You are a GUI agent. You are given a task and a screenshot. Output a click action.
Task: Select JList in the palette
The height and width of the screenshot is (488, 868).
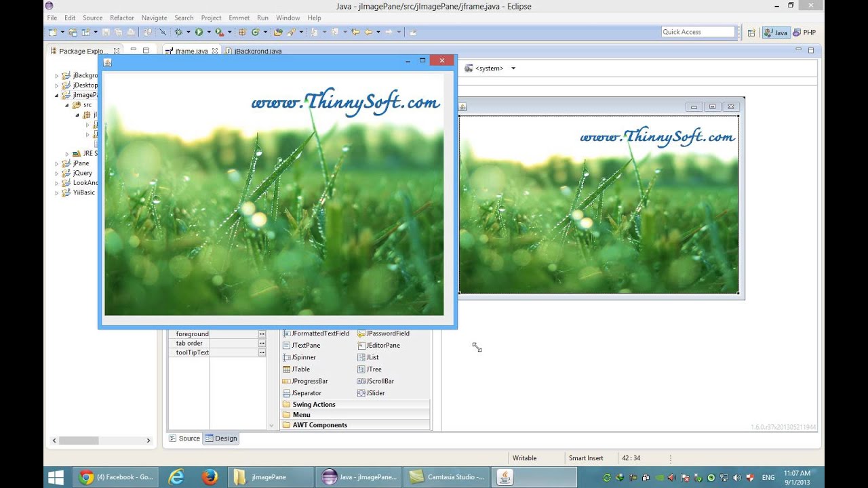(368, 357)
